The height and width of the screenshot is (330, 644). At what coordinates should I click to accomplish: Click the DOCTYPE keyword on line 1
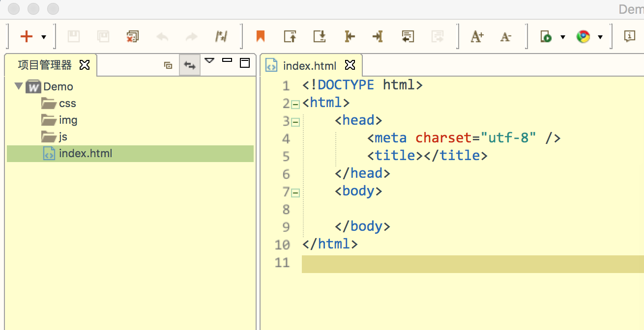[346, 85]
